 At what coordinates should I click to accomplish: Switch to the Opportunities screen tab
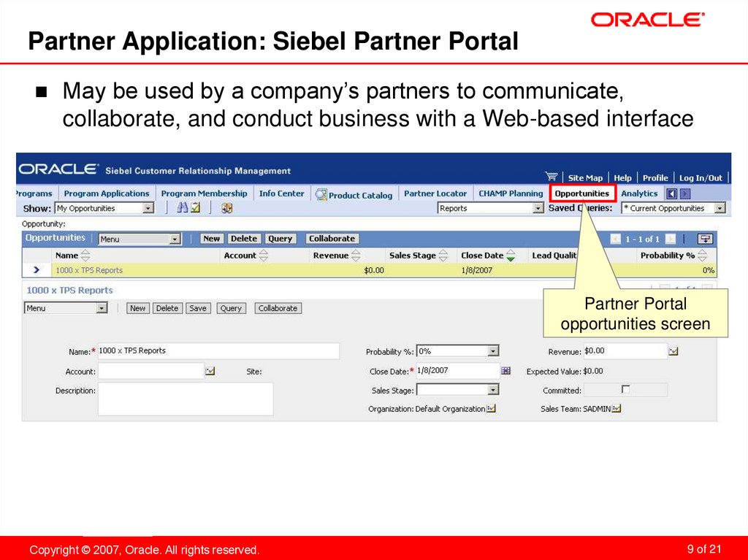pos(582,193)
